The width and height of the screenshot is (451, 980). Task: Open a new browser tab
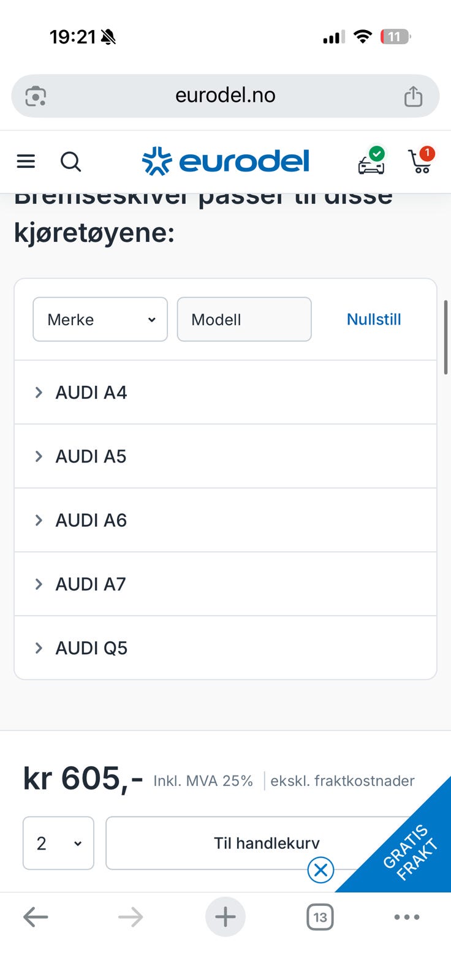(225, 917)
